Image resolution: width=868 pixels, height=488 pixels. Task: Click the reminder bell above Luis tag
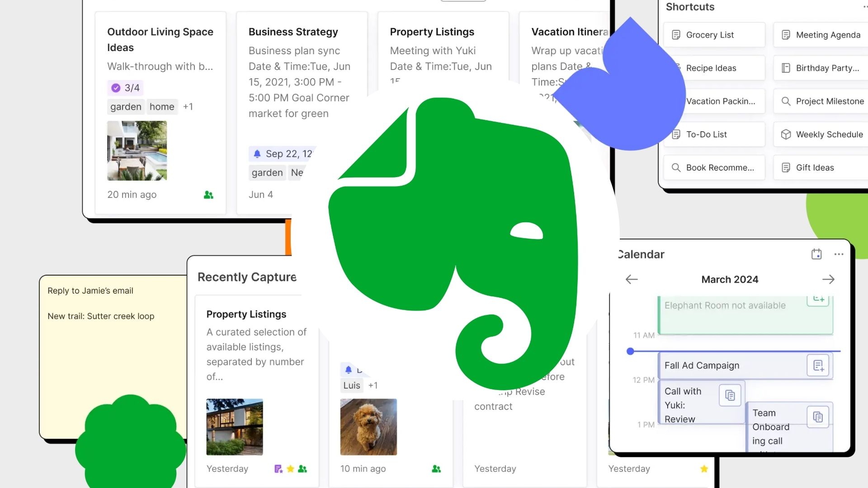click(x=349, y=370)
